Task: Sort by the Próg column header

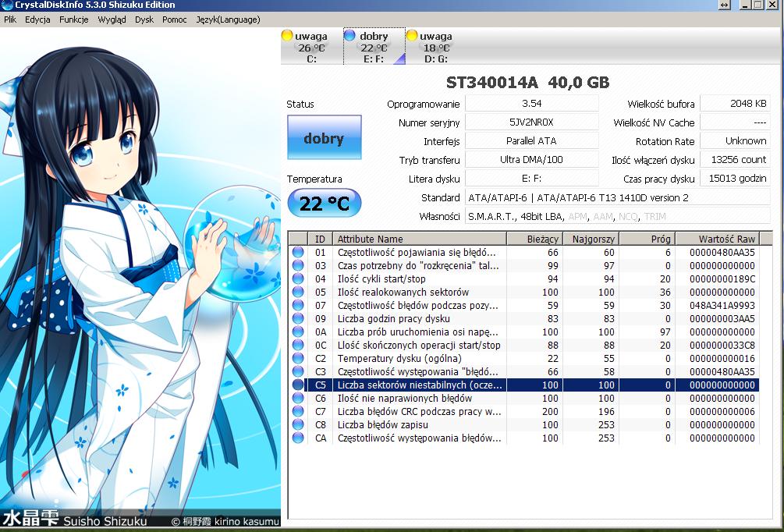Action: [x=647, y=239]
